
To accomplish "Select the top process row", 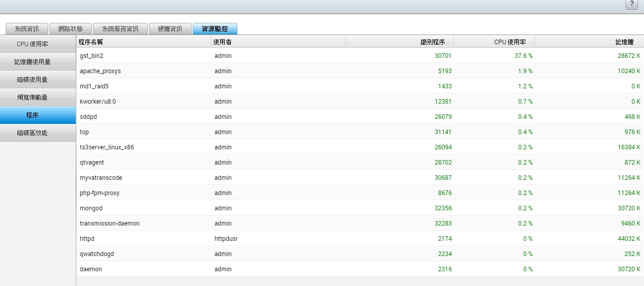I will click(x=359, y=132).
